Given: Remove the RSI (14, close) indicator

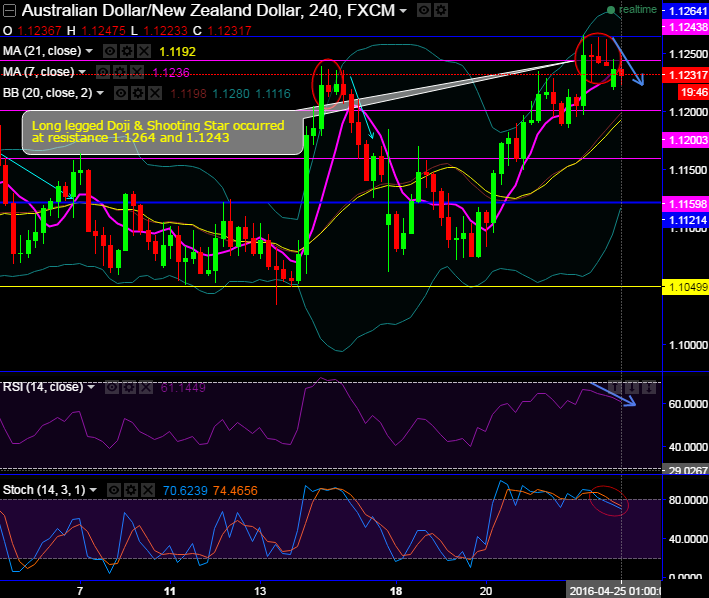Looking at the screenshot, I should coord(146,387).
